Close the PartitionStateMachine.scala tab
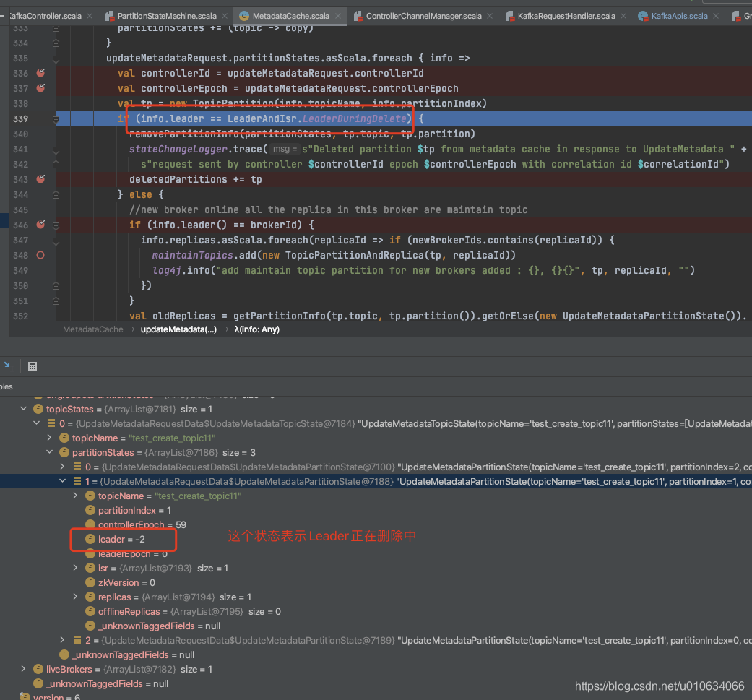 [x=225, y=16]
